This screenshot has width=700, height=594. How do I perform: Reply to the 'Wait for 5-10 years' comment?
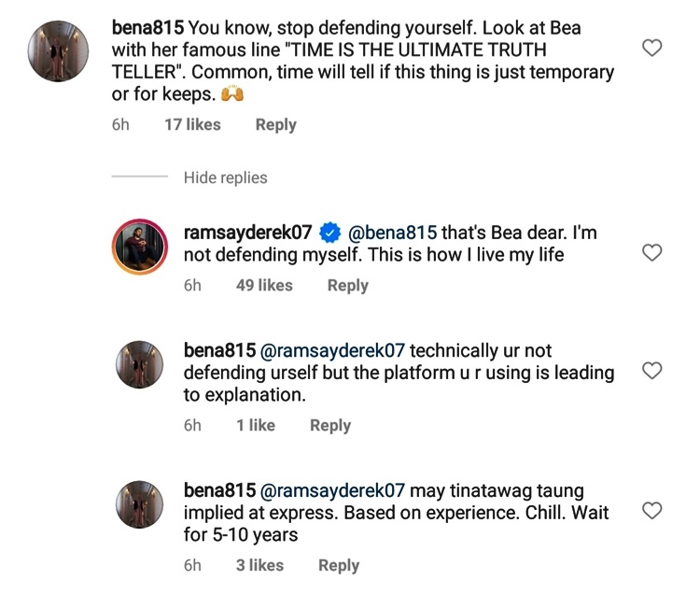click(x=338, y=565)
